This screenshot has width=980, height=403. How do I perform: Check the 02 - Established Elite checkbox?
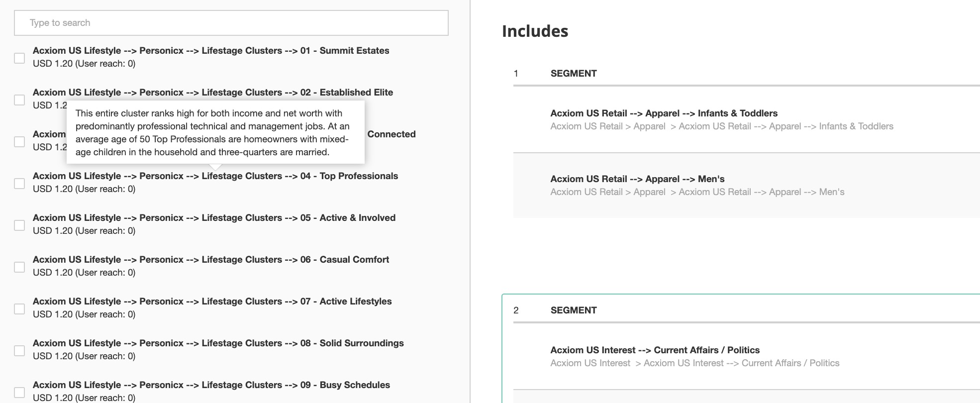pos(19,100)
